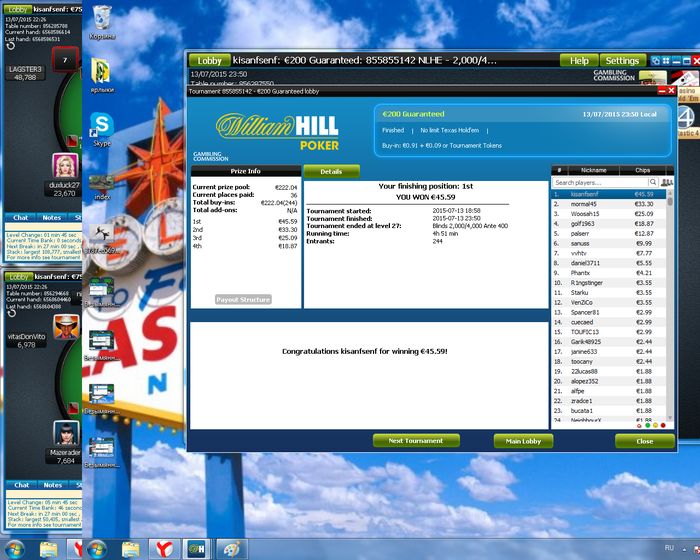Image resolution: width=700 pixels, height=560 pixels.
Task: Click the player list scrollbar thumb
Action: coord(670,201)
